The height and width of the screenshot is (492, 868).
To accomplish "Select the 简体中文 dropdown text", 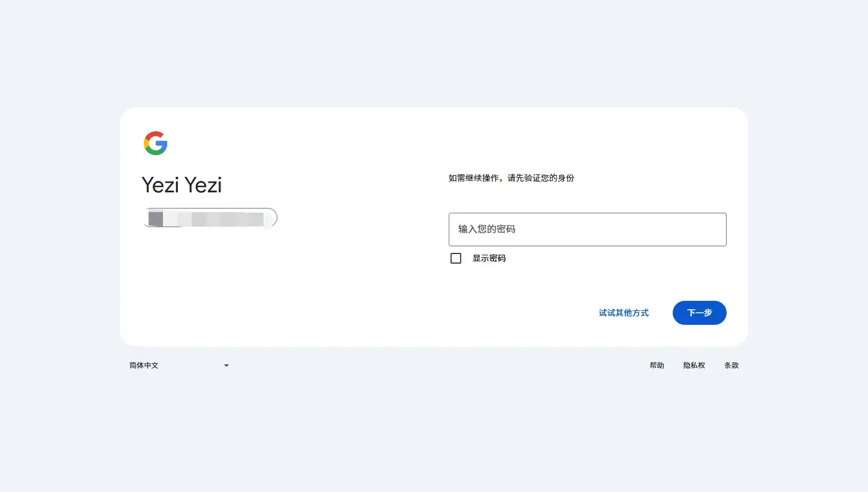I will pyautogui.click(x=144, y=365).
